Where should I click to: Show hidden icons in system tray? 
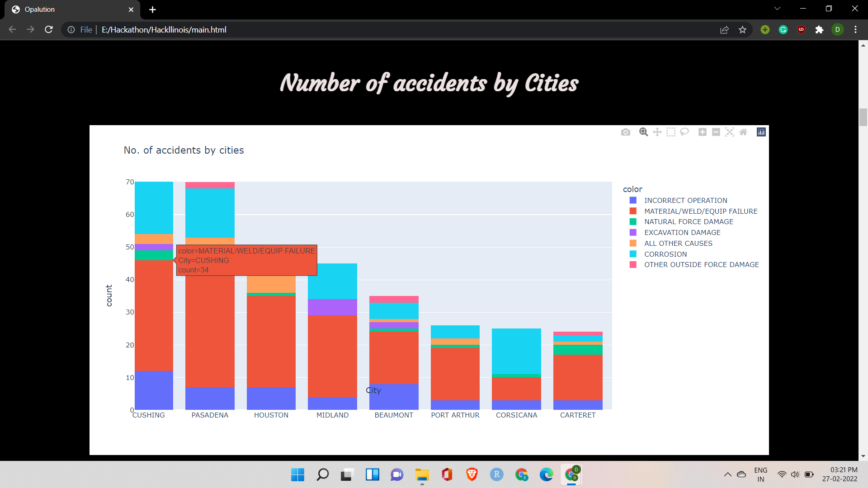click(x=727, y=474)
